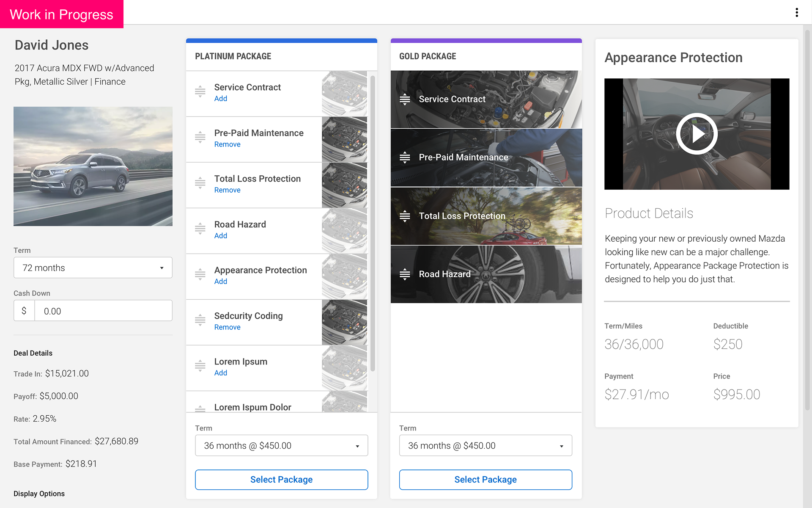The image size is (812, 508).
Task: Grab the Total Loss Protection drag handle in Platinum
Action: pyautogui.click(x=200, y=183)
